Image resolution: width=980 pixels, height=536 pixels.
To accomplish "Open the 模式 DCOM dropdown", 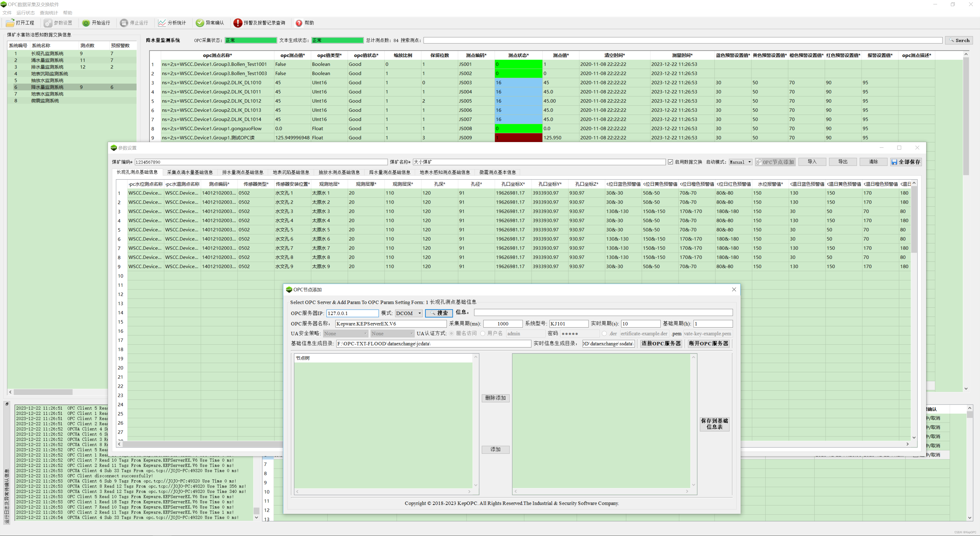I will (x=409, y=313).
